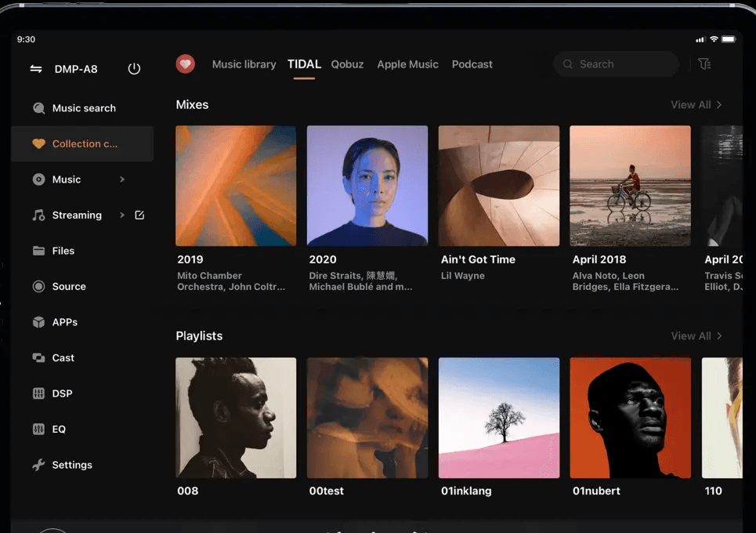
Task: Open the 110 playlist cover
Action: coord(722,418)
